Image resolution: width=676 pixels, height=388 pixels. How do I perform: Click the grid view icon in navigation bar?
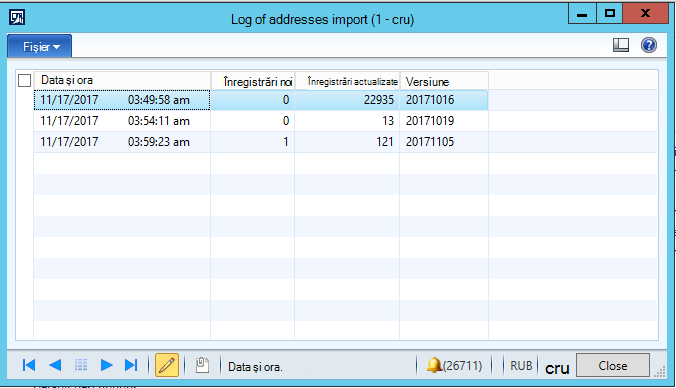(81, 365)
